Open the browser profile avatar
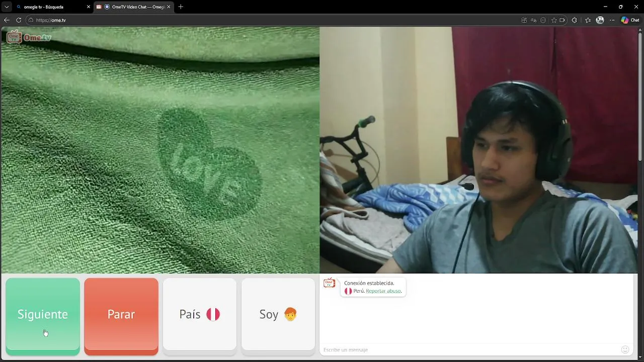The image size is (644, 362). (600, 20)
